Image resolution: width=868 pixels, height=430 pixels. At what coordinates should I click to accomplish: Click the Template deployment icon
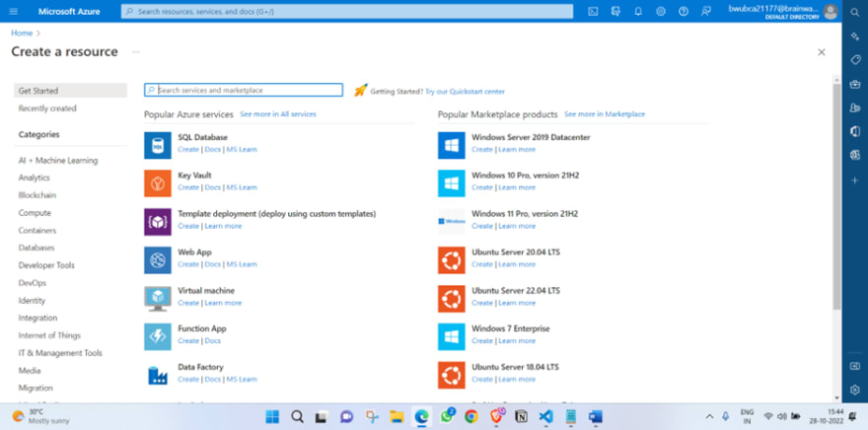[158, 222]
